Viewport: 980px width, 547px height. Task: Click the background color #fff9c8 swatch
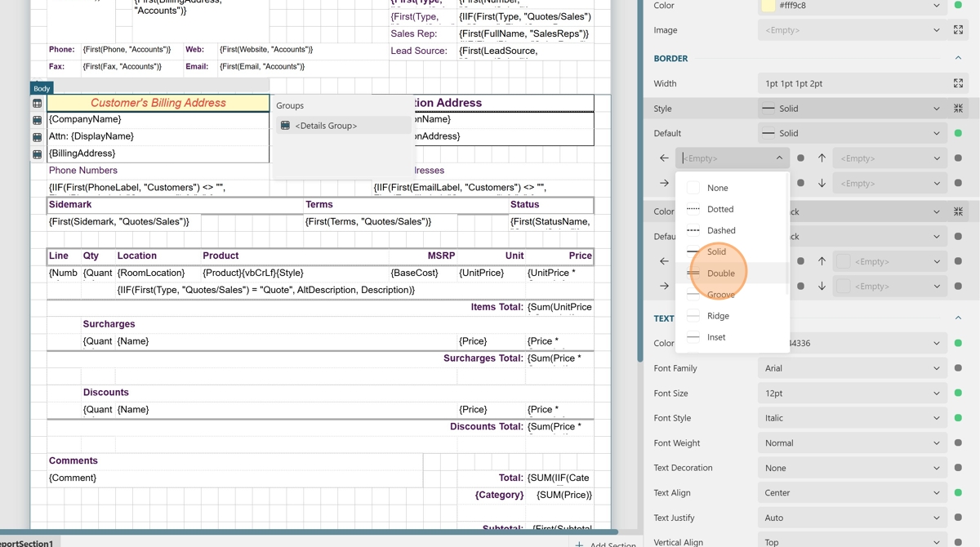(x=768, y=6)
